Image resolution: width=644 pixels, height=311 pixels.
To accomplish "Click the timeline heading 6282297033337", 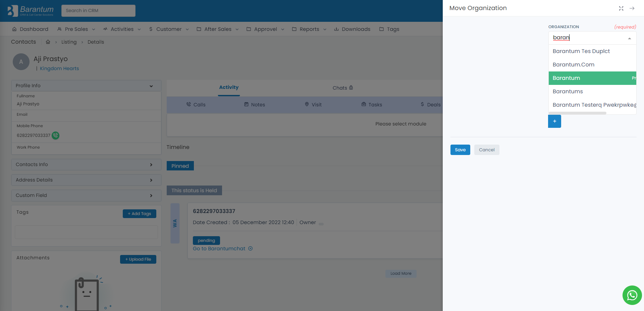I will 214,211.
